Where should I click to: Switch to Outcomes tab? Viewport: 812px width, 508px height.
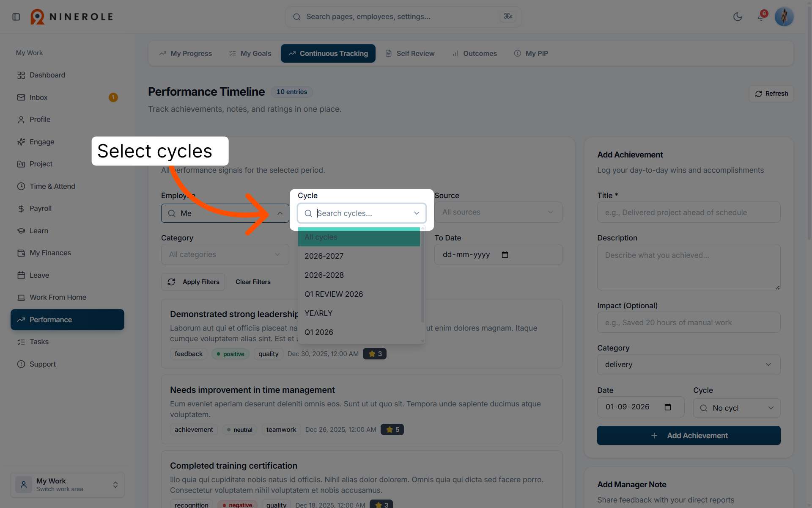[x=475, y=53]
